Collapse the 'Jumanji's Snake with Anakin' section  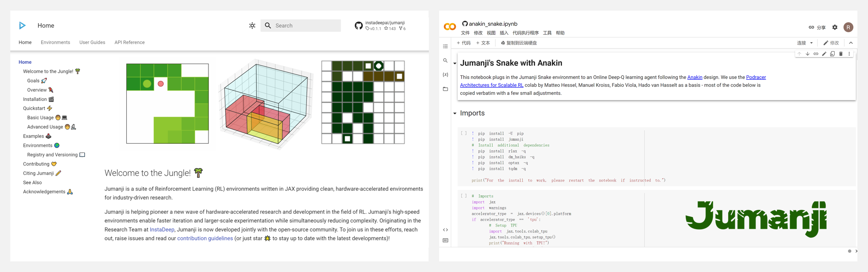pos(455,63)
